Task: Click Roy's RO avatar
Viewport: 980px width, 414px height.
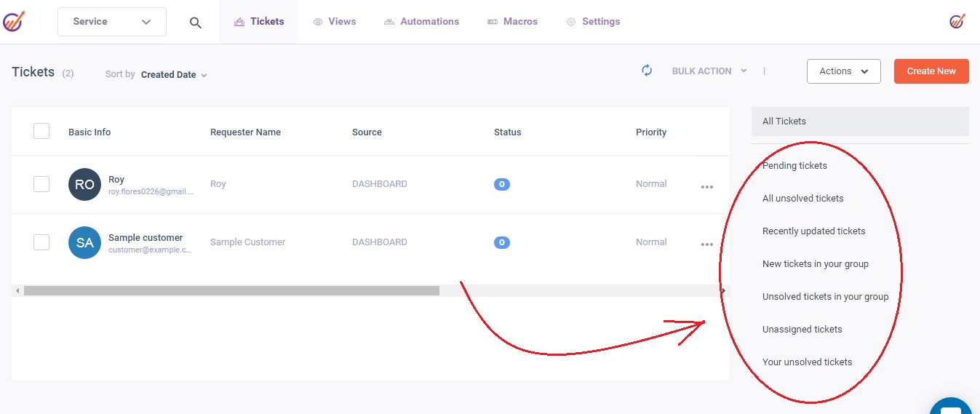Action: point(84,184)
